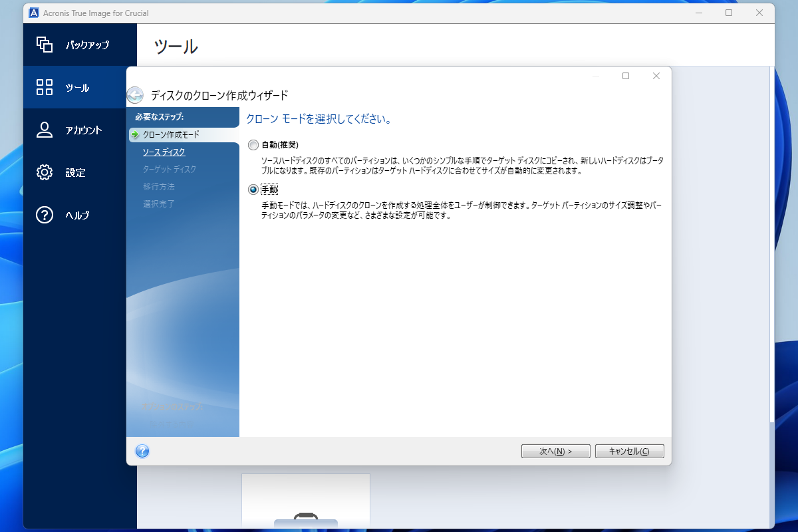Image resolution: width=798 pixels, height=532 pixels.
Task: Click the Acronis logo in title bar
Action: point(35,13)
